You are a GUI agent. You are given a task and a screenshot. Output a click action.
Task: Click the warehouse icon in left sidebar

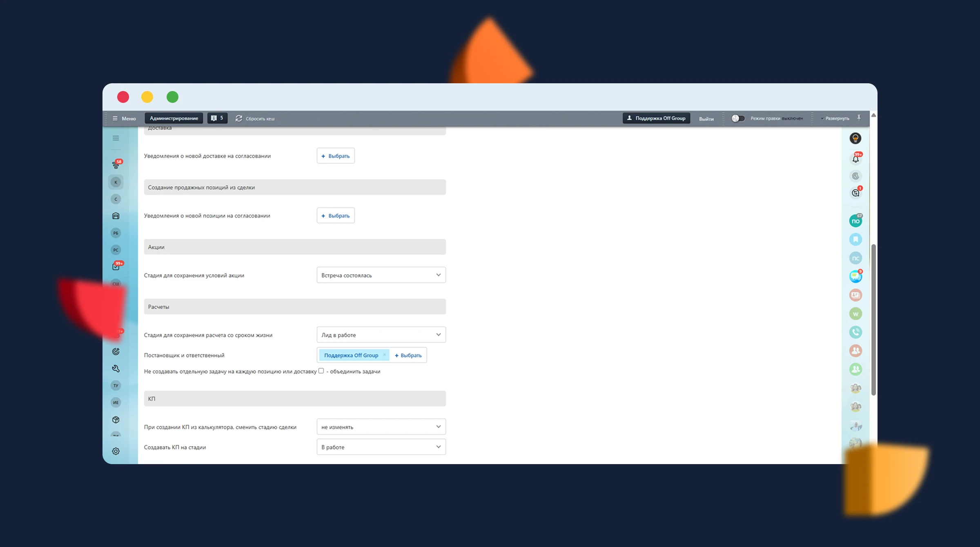(x=116, y=216)
